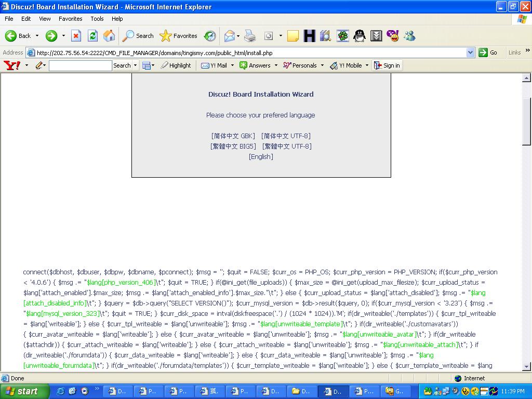The width and height of the screenshot is (532, 399).
Task: Choose Traditional Chinese BIG5 language link
Action: [233, 146]
